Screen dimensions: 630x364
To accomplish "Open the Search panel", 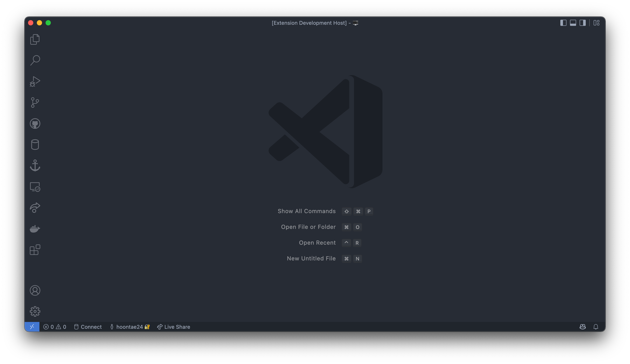I will click(35, 60).
